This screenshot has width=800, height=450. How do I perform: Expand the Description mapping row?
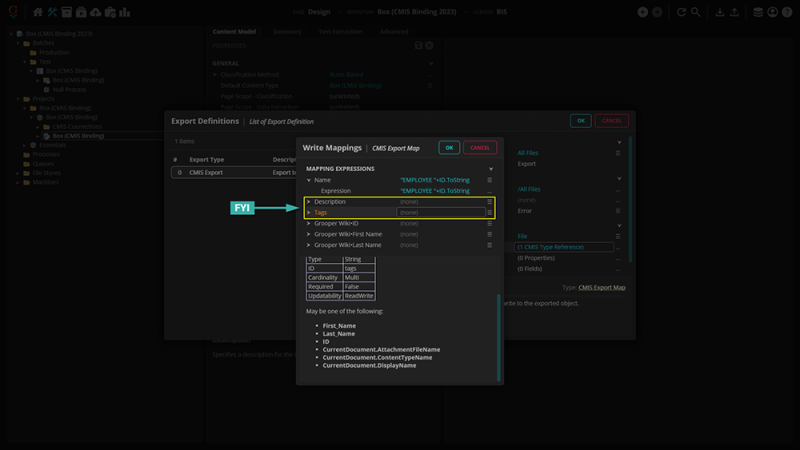[x=309, y=202]
